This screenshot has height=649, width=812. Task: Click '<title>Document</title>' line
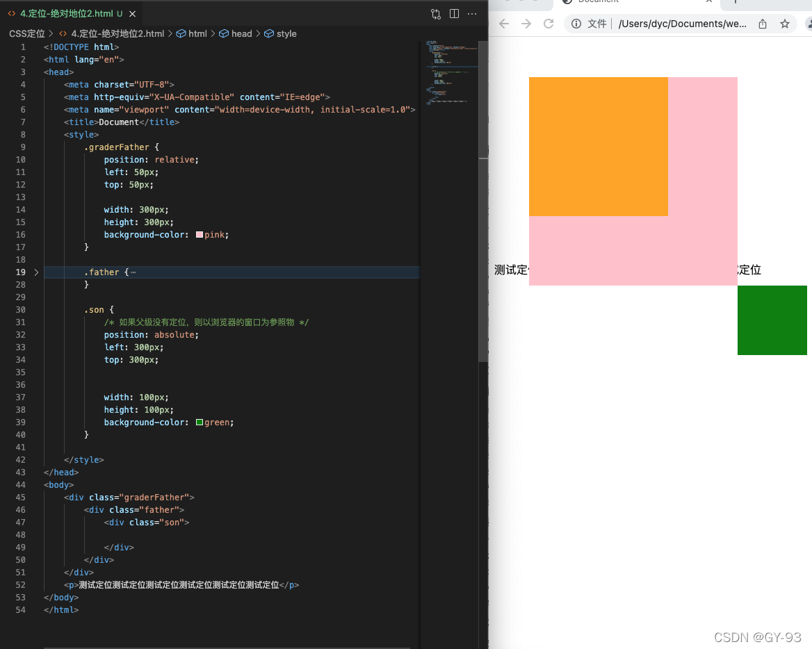point(122,122)
